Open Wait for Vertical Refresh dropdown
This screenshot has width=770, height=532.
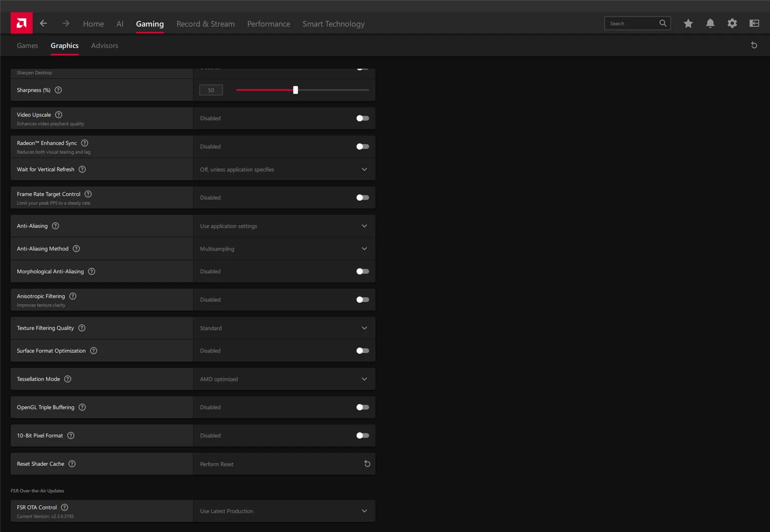(x=284, y=170)
